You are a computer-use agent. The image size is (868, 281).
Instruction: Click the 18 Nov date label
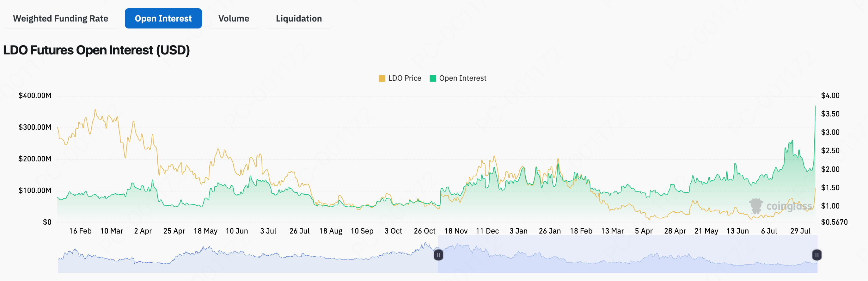[x=455, y=231]
